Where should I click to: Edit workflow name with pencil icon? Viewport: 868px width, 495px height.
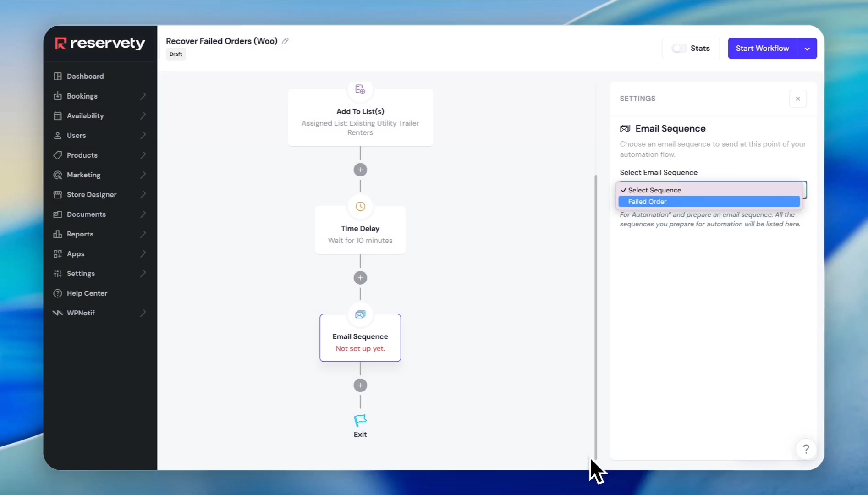[285, 41]
